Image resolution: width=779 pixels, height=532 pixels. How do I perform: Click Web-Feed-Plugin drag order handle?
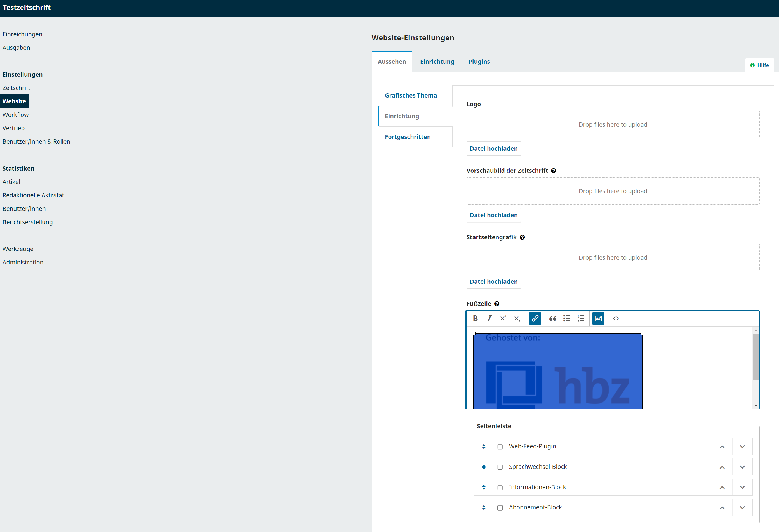[x=483, y=446]
